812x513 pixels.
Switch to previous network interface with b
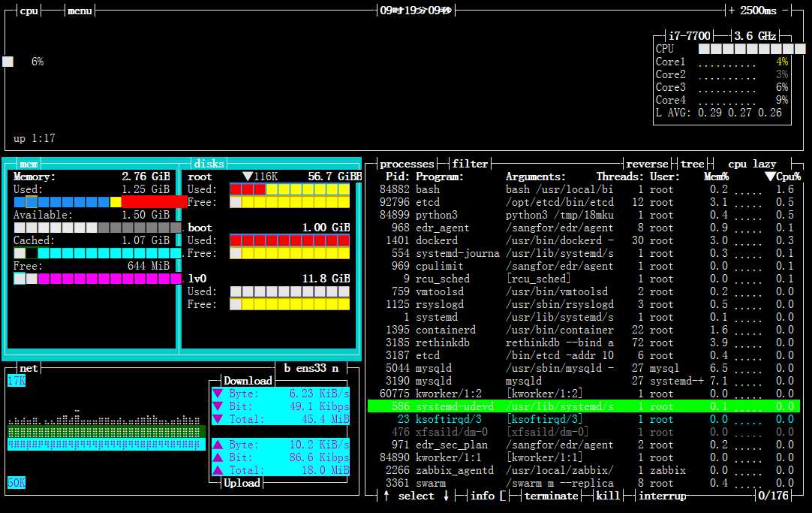(287, 368)
